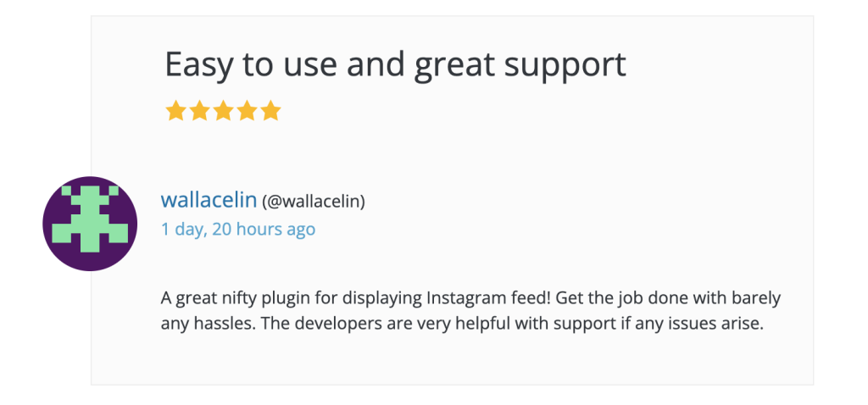Select the third star in the rating
The image size is (868, 405).
click(x=223, y=110)
